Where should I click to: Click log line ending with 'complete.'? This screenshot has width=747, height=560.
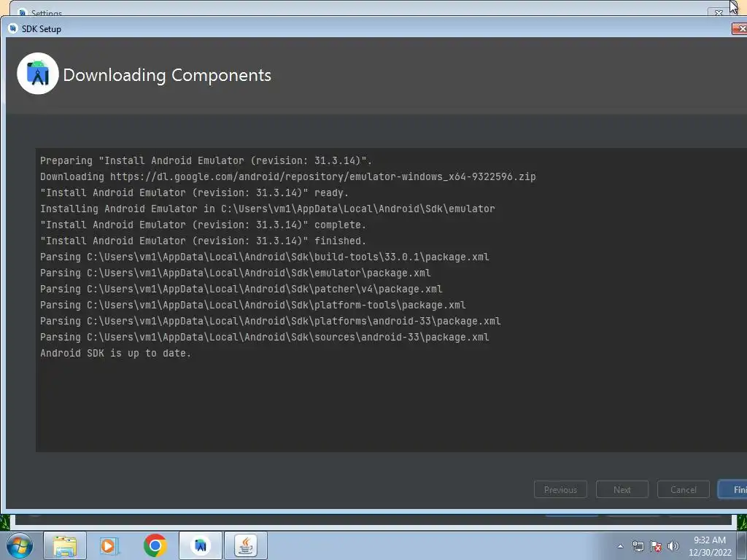click(x=203, y=225)
